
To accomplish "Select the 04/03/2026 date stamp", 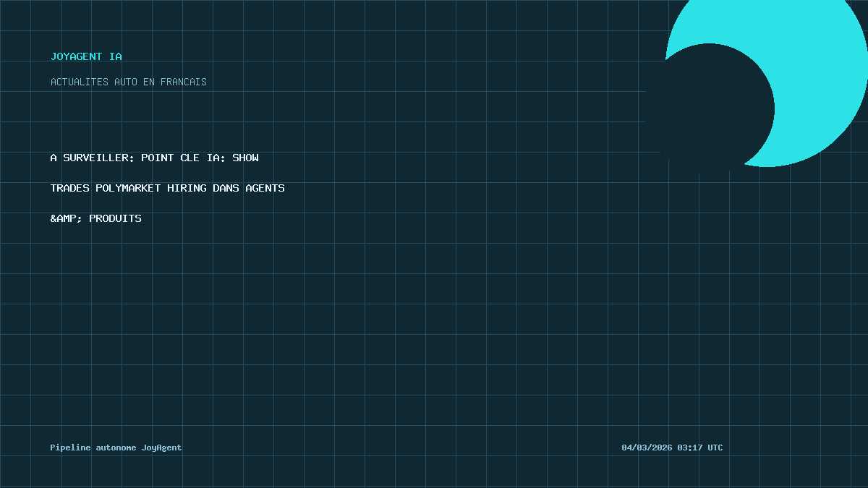I will 647,448.
